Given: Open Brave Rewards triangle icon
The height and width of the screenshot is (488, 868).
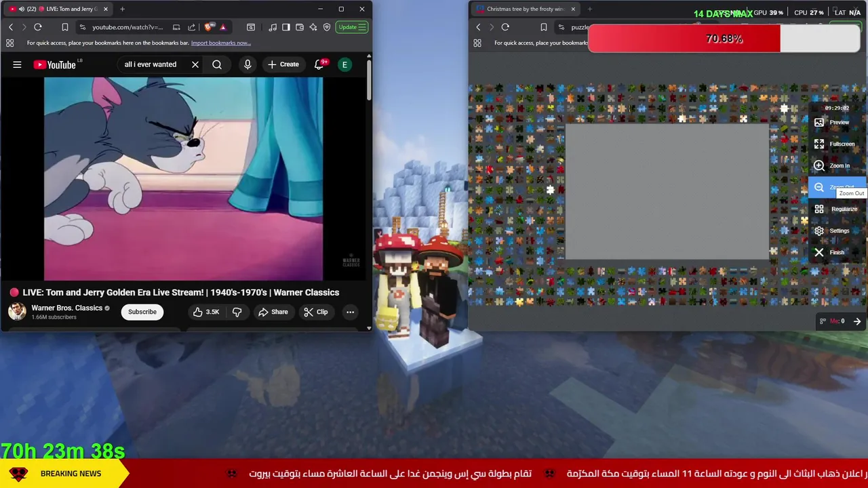Looking at the screenshot, I should pyautogui.click(x=222, y=27).
